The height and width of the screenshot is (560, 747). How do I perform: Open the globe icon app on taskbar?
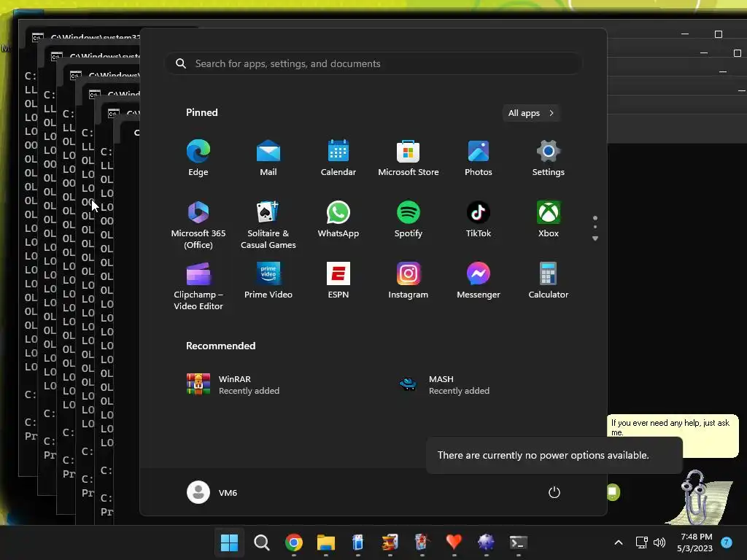point(486,542)
